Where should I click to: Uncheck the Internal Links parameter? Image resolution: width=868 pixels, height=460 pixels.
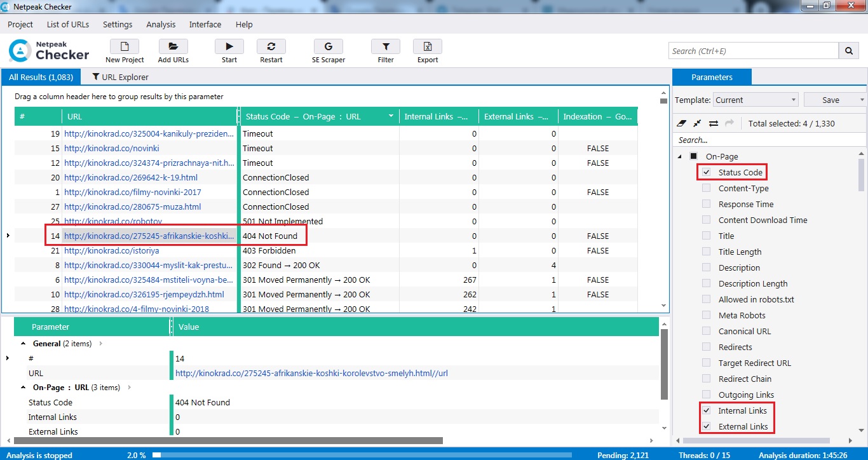[x=707, y=410]
